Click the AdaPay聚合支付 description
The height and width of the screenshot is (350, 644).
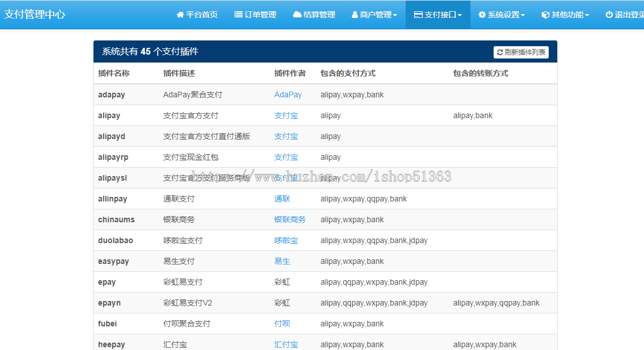(x=193, y=95)
